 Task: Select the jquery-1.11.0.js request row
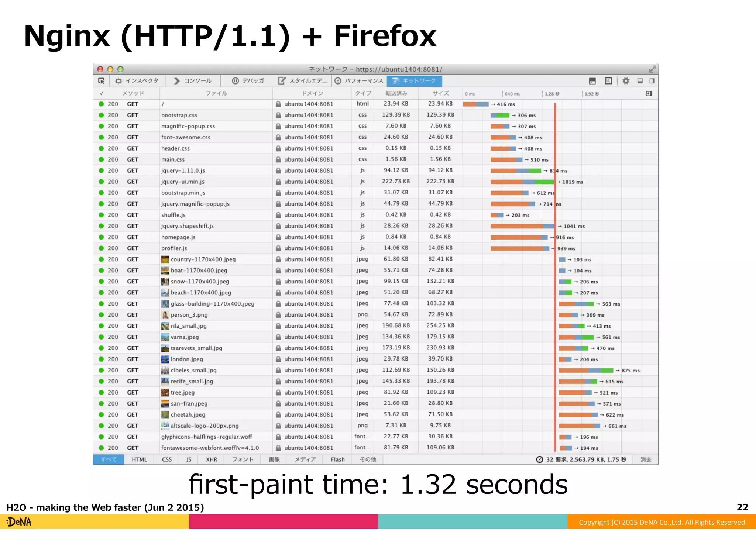pos(376,170)
